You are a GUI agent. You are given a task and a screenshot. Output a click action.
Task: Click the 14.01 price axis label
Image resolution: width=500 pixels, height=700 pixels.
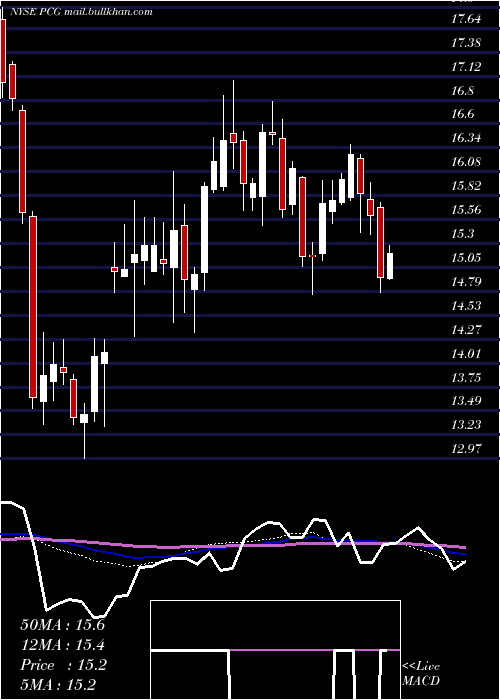pos(466,354)
